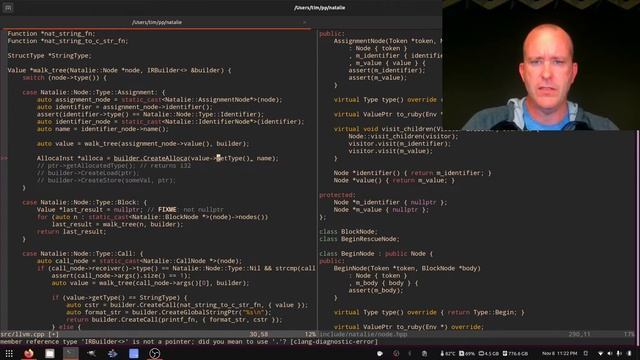Click 'class BlockNode;' in right pane
640x360 pixels.
(x=349, y=231)
